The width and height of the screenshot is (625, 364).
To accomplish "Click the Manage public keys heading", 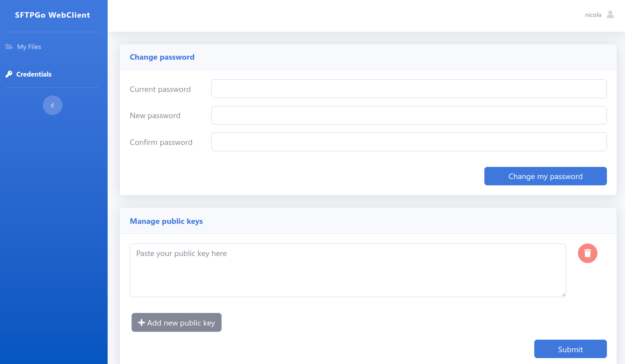I will pyautogui.click(x=166, y=221).
